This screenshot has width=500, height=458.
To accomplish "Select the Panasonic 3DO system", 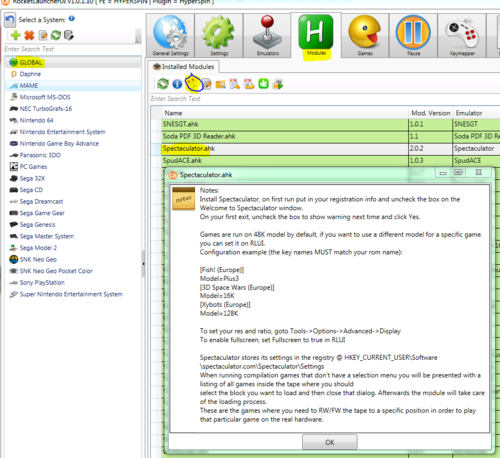I will coord(73,155).
